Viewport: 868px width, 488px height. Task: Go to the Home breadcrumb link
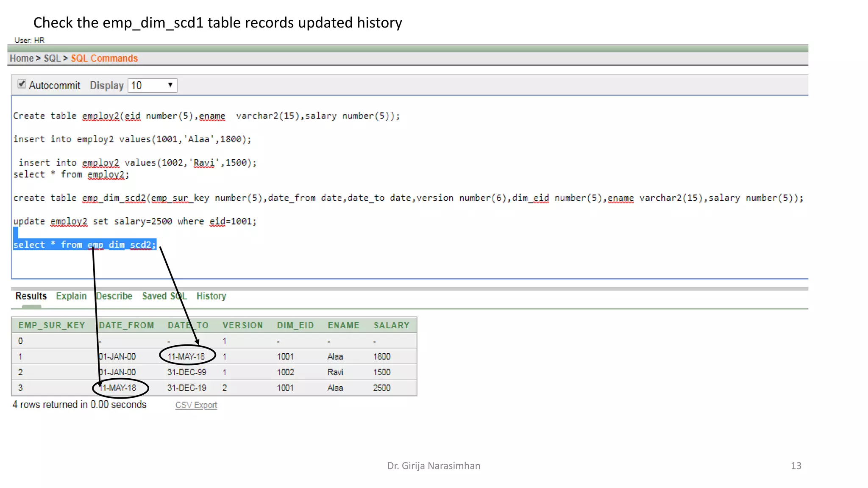(x=22, y=58)
